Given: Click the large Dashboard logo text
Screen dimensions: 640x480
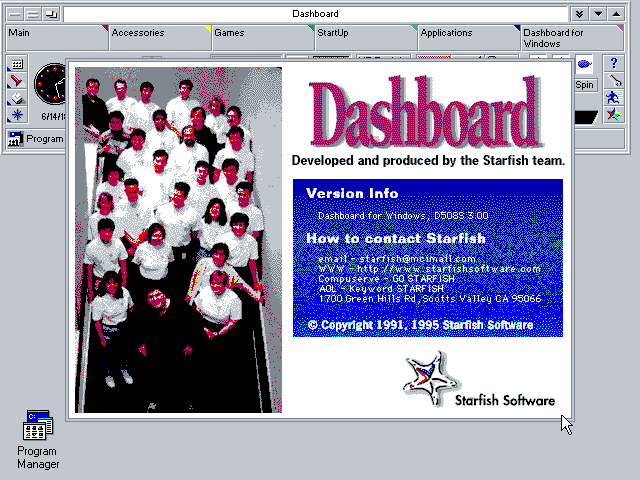Looking at the screenshot, I should (426, 111).
